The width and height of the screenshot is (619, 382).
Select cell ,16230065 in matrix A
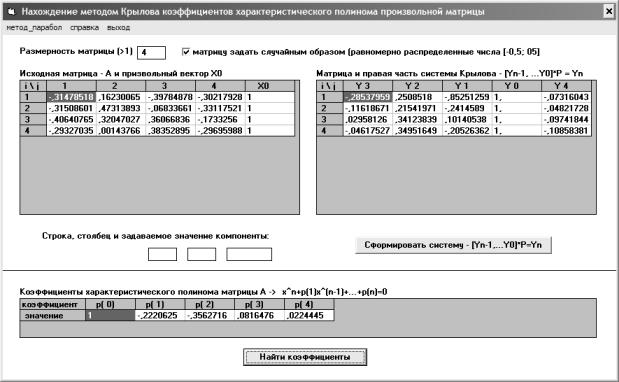tap(121, 97)
